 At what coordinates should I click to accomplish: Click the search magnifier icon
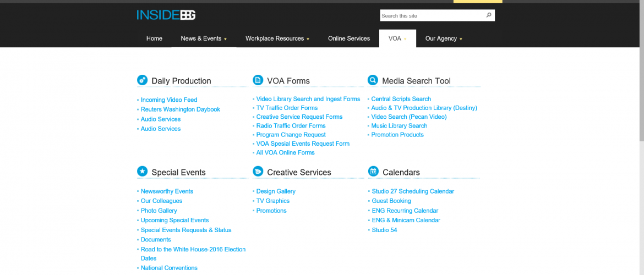tap(488, 15)
